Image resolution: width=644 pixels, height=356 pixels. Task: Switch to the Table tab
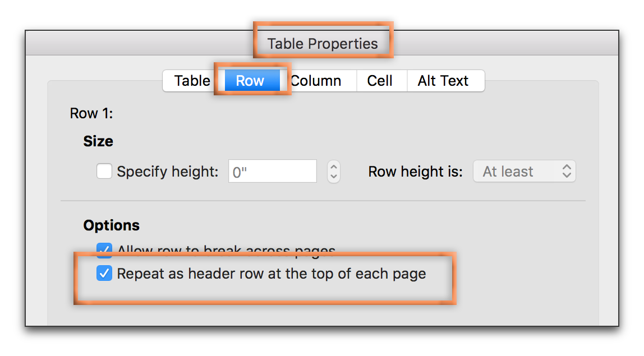pyautogui.click(x=192, y=81)
